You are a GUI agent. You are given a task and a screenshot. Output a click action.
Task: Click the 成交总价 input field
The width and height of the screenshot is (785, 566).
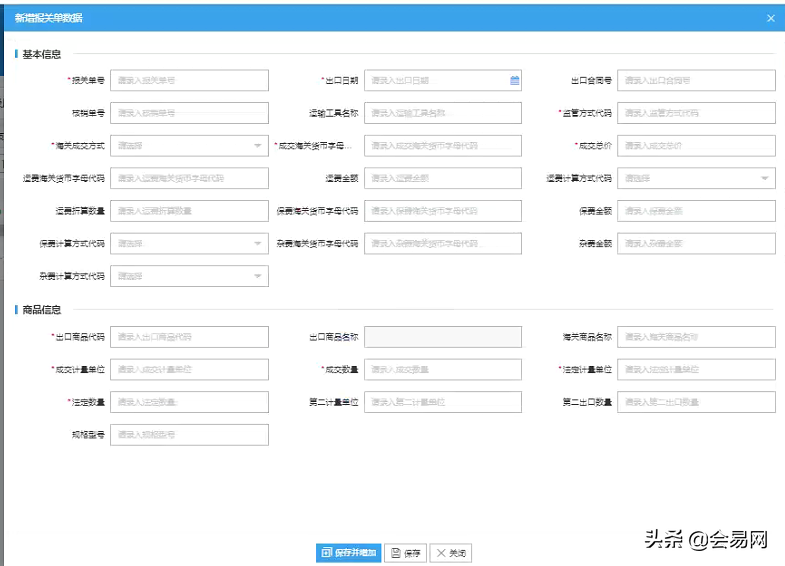pyautogui.click(x=696, y=146)
